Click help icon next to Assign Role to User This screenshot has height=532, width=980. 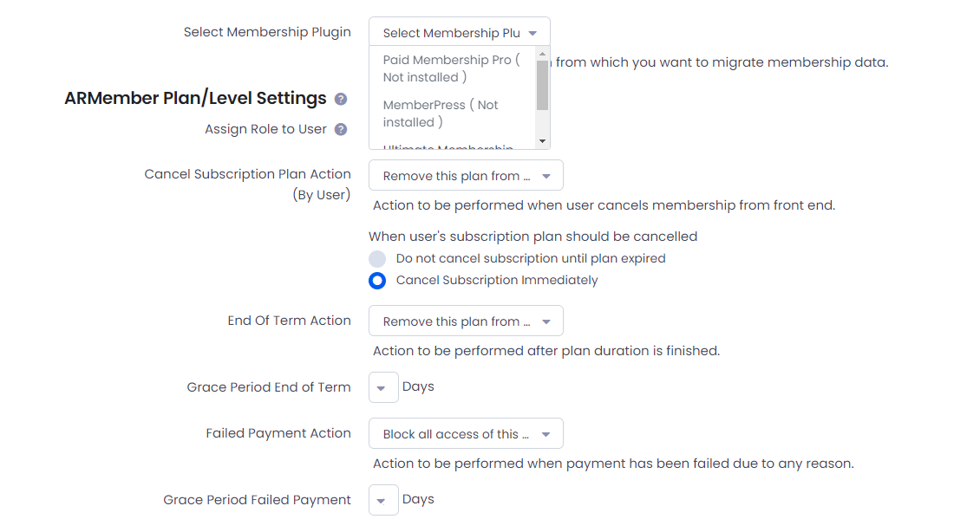point(341,129)
